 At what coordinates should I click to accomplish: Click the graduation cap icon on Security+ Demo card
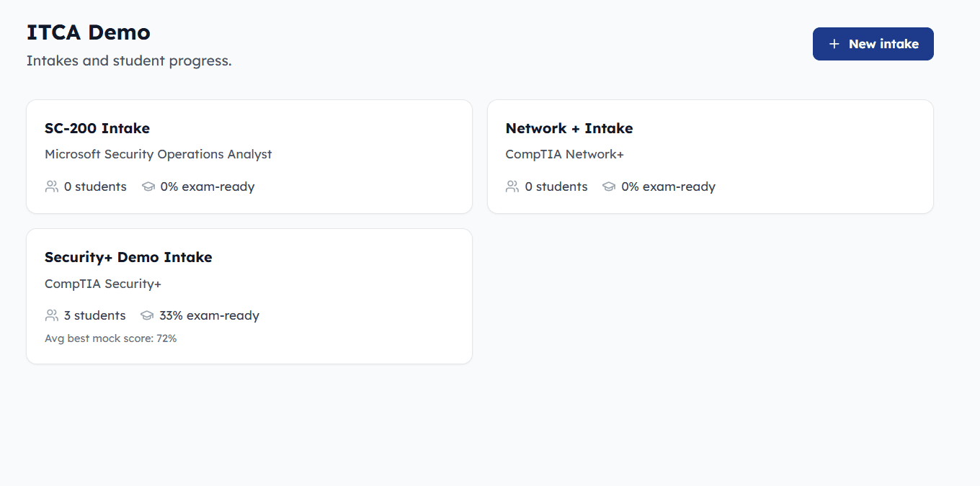(x=147, y=315)
